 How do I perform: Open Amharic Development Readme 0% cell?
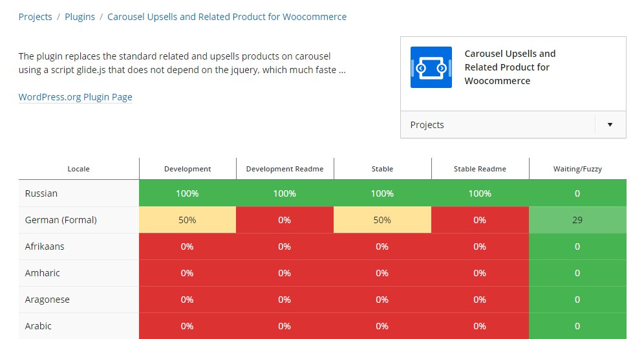point(284,273)
